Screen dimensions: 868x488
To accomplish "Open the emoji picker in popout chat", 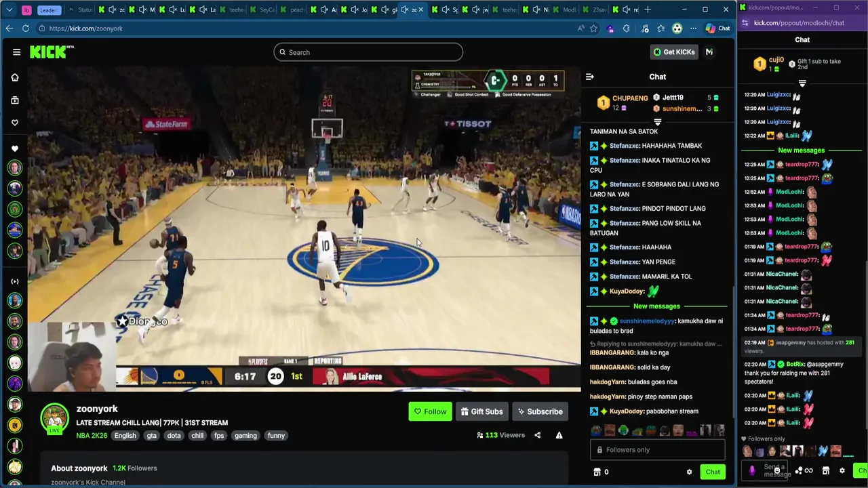I will (x=777, y=470).
